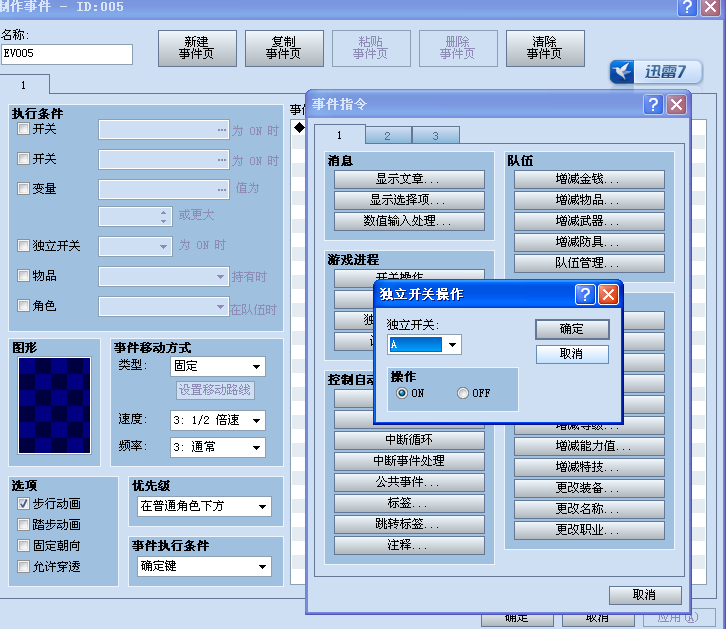Click the 更改职业... command button
Screen dimensions: 726x629
click(x=589, y=530)
